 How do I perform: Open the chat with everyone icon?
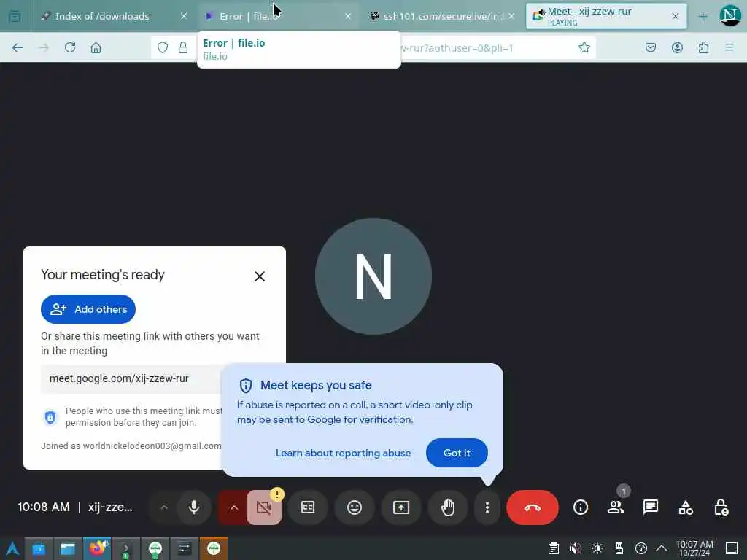pos(651,507)
